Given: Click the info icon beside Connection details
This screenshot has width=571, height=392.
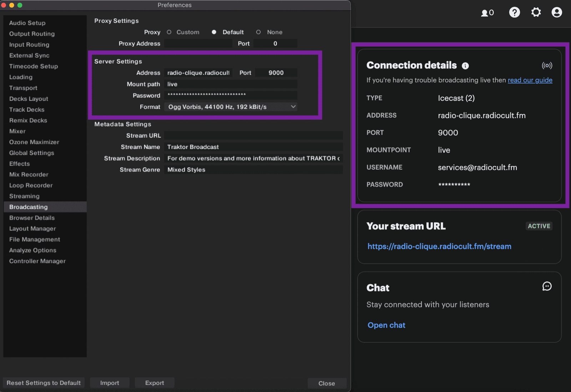Looking at the screenshot, I should tap(465, 66).
